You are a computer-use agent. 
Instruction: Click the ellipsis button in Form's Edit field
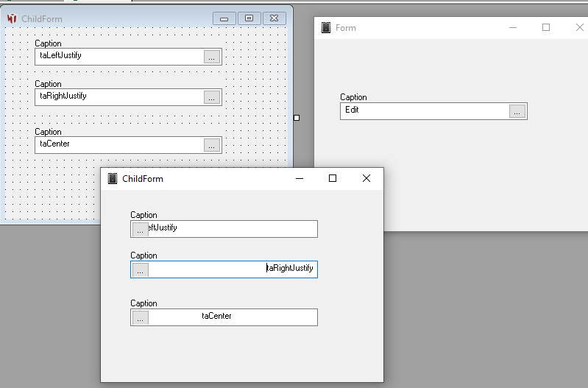click(x=517, y=111)
